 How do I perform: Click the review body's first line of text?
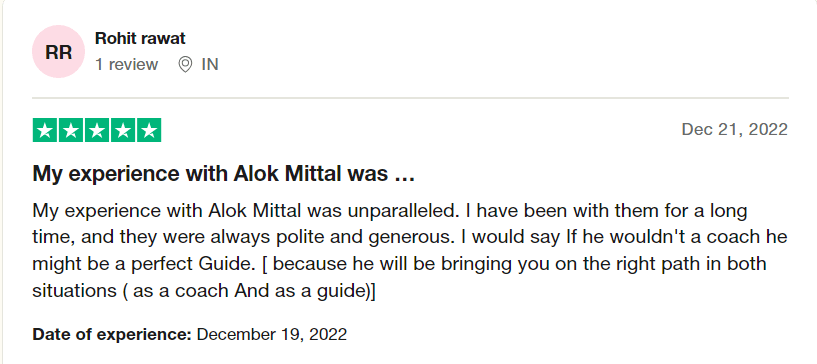390,211
